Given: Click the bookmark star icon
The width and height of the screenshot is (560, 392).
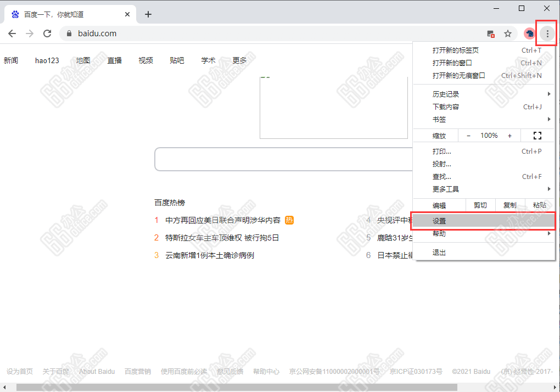Looking at the screenshot, I should click(508, 33).
